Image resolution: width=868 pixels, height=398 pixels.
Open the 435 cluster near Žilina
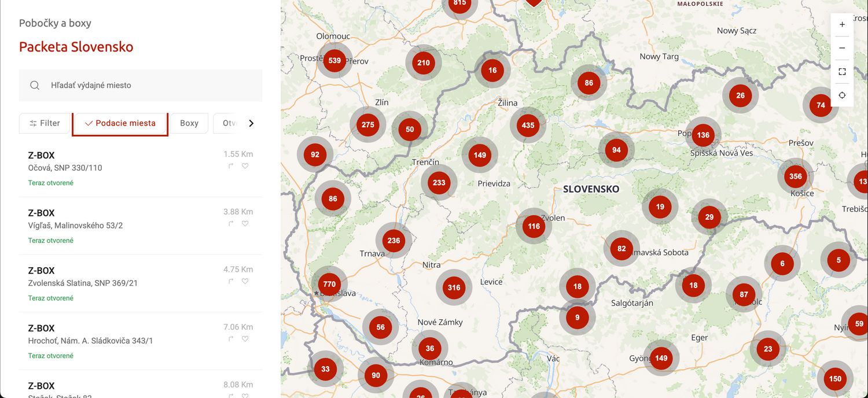tap(528, 125)
